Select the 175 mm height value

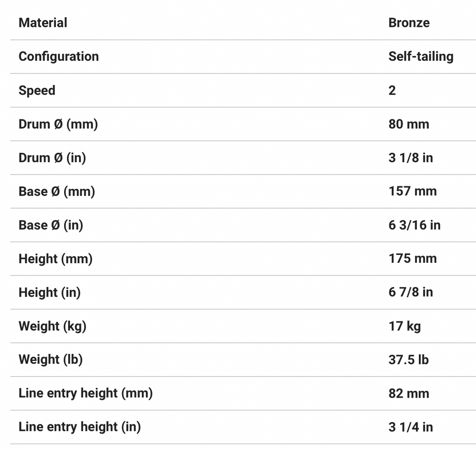click(x=412, y=259)
